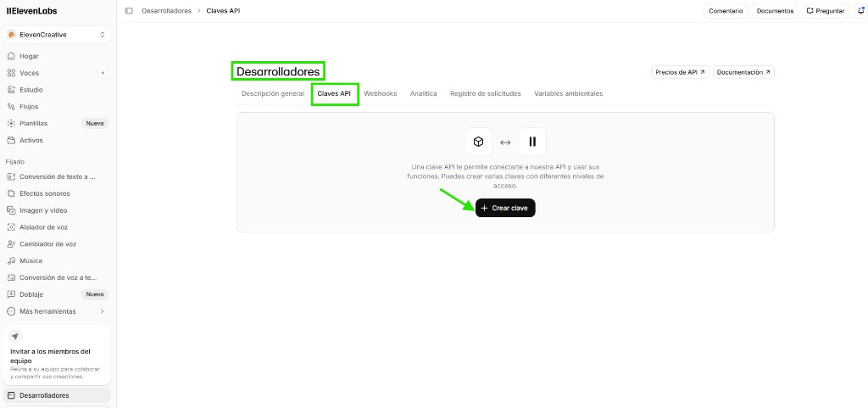This screenshot has height=408, width=868.
Task: Click the ElevenLabs logo
Action: 31,11
